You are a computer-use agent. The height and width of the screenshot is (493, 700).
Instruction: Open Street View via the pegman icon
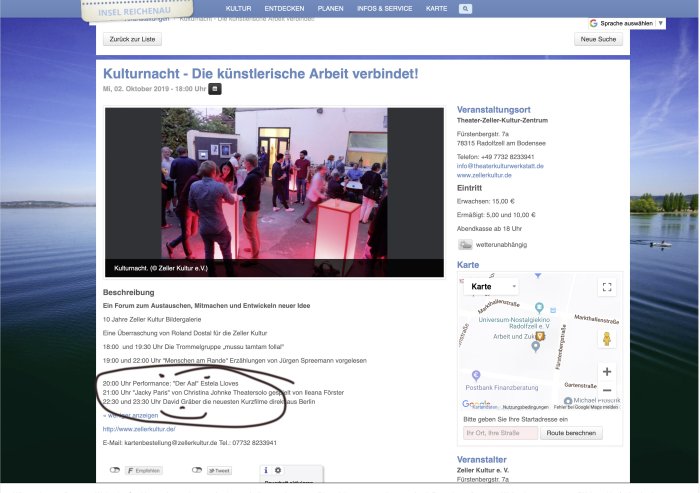coord(607,339)
